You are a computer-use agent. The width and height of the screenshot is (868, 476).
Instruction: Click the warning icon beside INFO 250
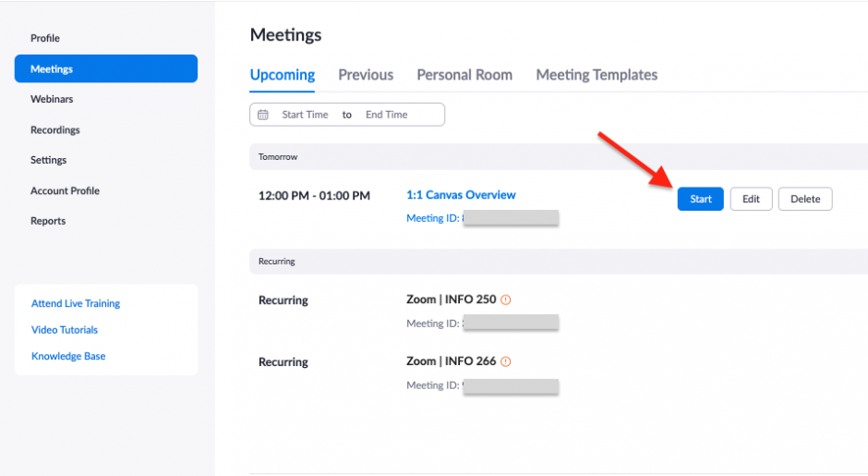coord(506,299)
